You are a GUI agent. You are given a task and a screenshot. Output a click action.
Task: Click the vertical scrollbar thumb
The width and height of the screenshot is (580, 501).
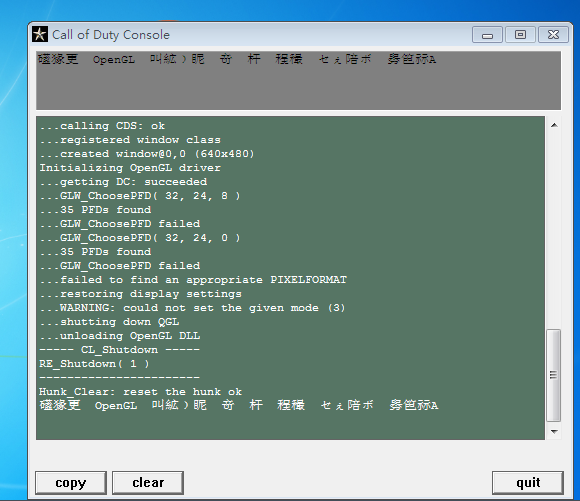click(x=553, y=375)
